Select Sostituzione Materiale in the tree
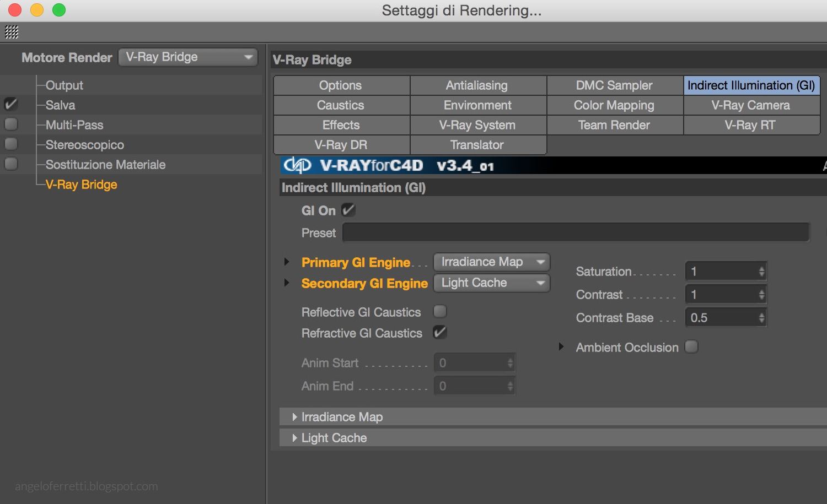 [x=105, y=165]
